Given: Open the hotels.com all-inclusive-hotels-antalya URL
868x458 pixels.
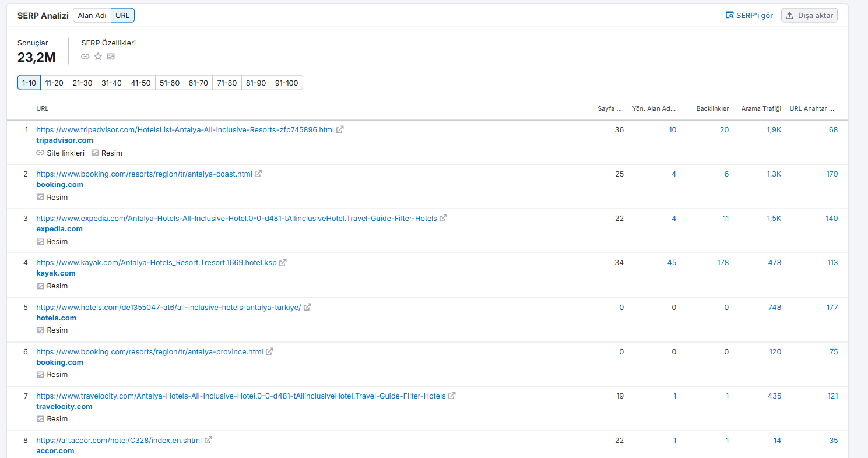Looking at the screenshot, I should (168, 307).
